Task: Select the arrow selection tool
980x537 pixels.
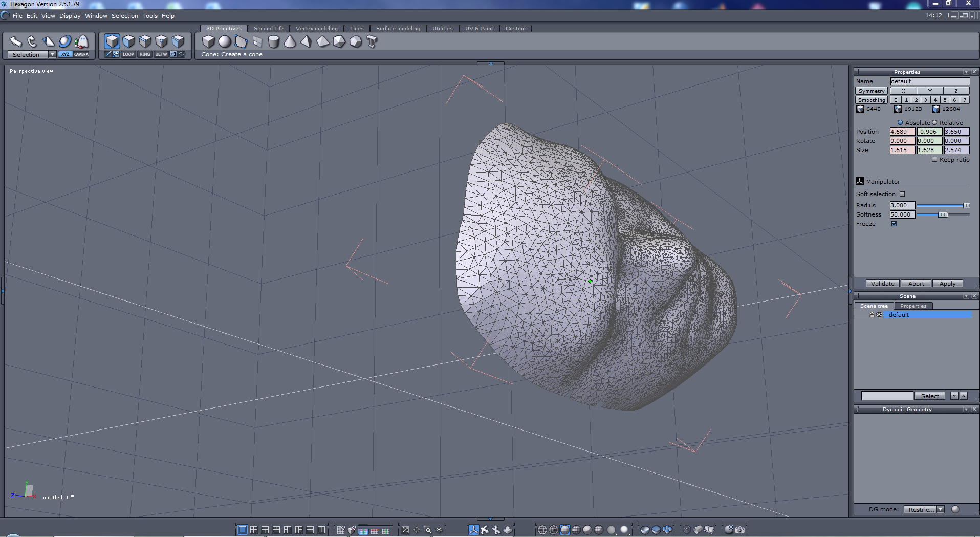Action: (16, 41)
